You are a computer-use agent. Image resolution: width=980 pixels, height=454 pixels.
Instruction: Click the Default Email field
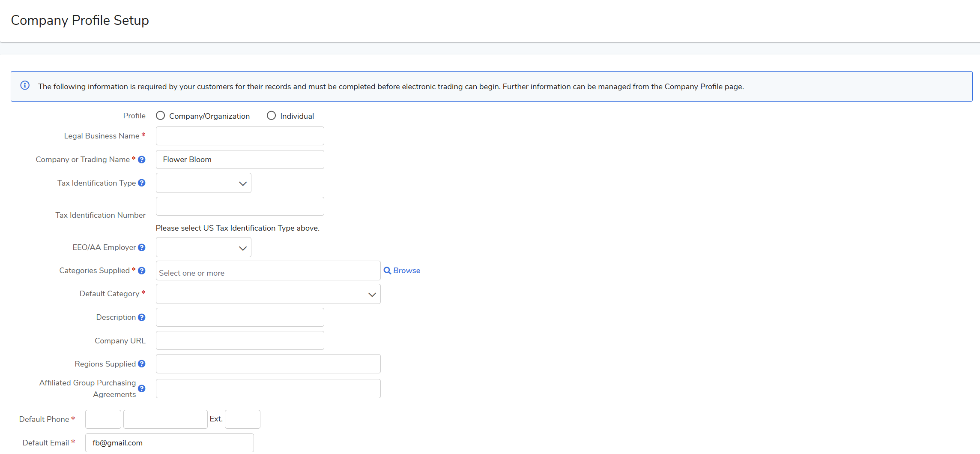(170, 443)
